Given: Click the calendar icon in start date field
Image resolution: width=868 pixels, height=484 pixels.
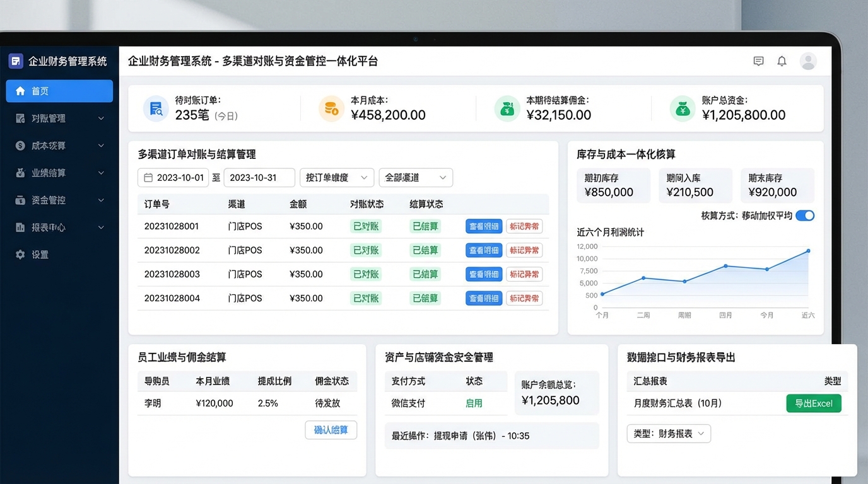Looking at the screenshot, I should (148, 178).
